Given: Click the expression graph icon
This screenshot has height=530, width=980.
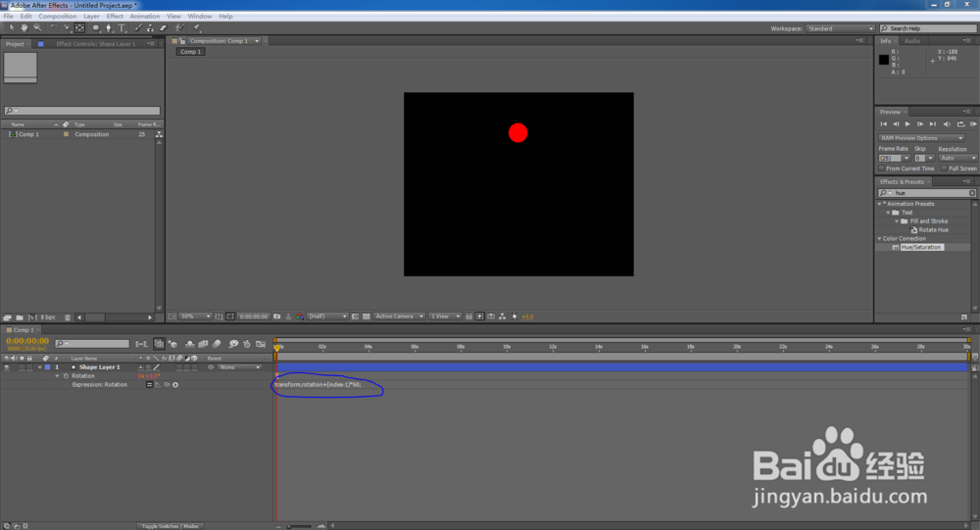Looking at the screenshot, I should 158,384.
